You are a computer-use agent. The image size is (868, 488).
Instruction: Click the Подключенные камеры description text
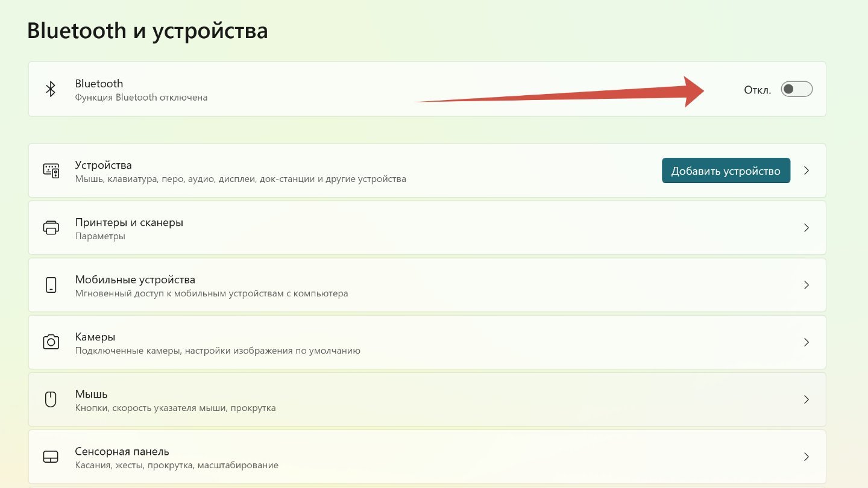(218, 351)
